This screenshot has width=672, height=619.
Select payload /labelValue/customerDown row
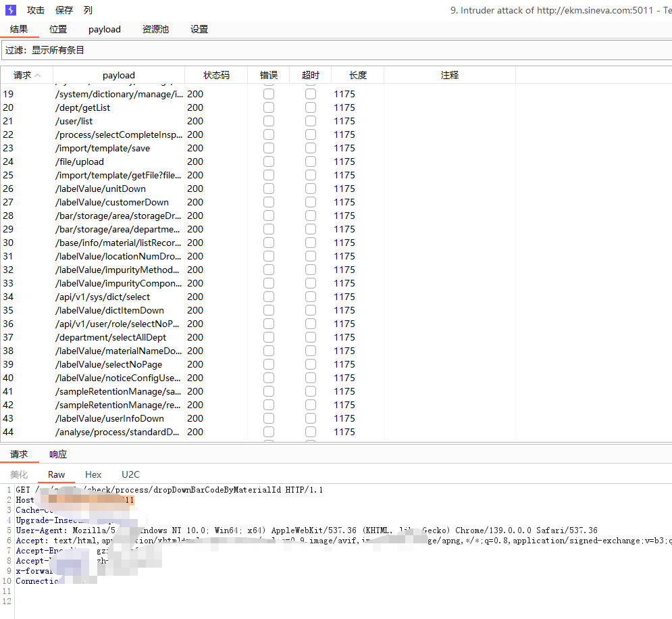(112, 202)
